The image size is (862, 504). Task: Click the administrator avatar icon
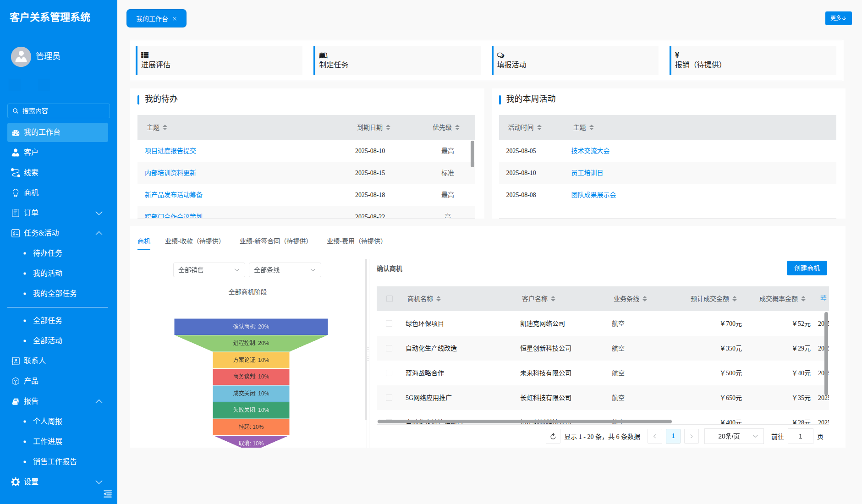coord(21,57)
